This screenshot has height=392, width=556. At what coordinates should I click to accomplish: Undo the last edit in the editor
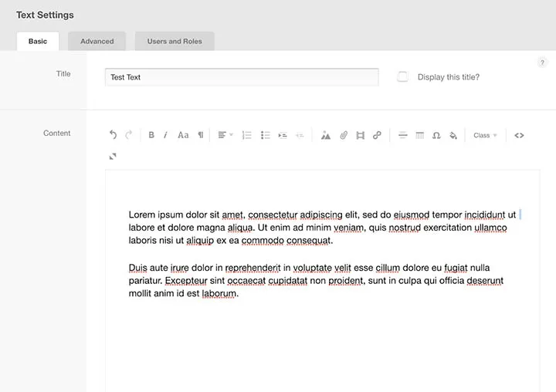tap(113, 135)
